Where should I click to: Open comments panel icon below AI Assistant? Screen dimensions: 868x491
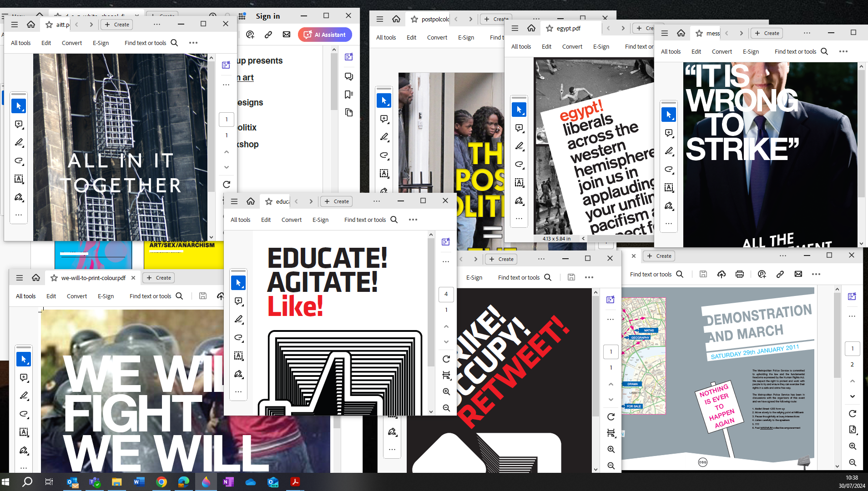349,76
